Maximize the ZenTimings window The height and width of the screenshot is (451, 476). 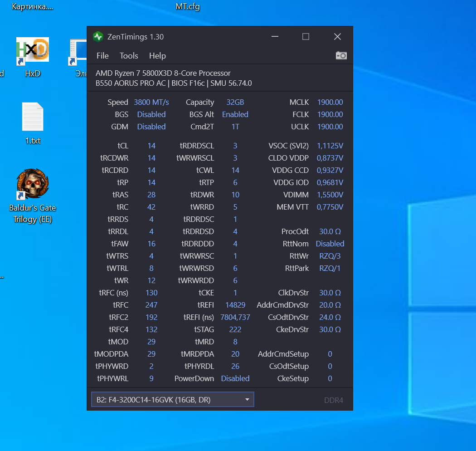pos(306,37)
